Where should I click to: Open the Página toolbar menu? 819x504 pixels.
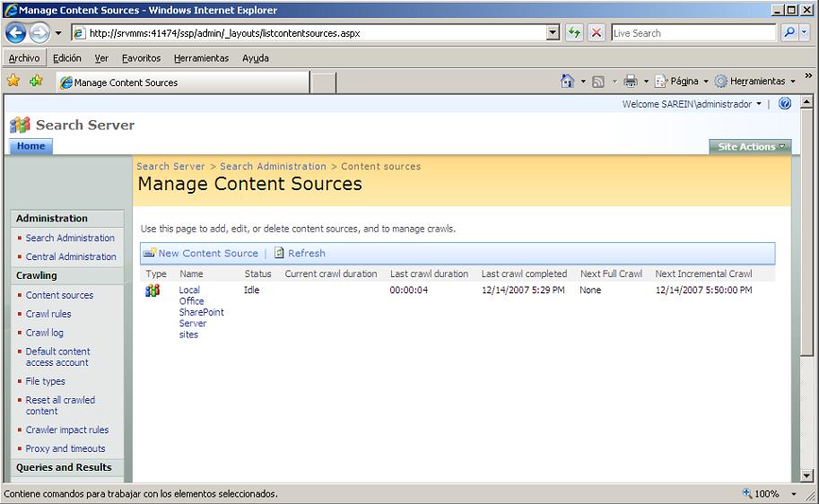point(682,81)
